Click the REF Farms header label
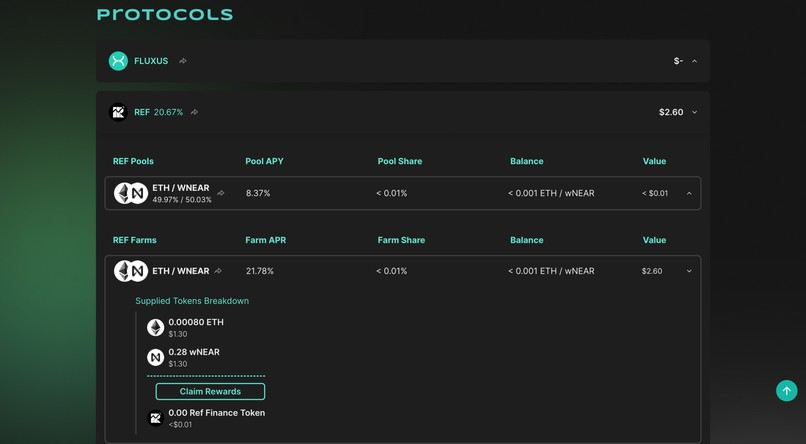 point(135,240)
